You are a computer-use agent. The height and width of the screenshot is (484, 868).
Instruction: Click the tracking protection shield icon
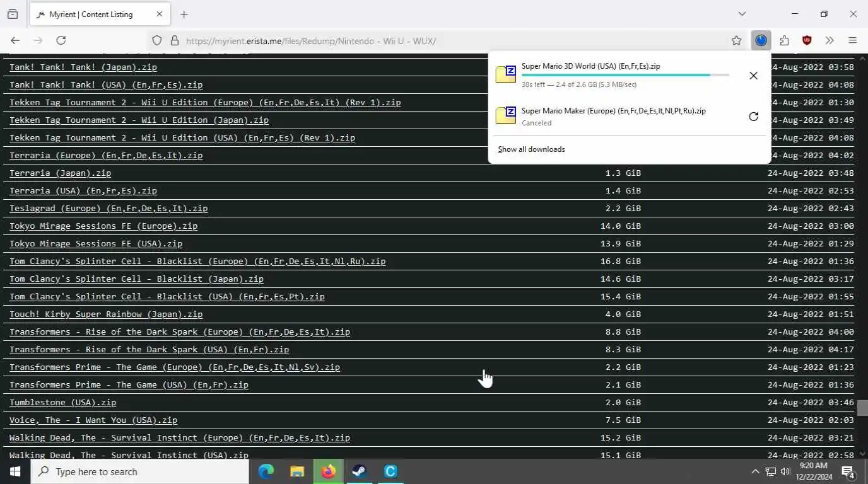pyautogui.click(x=157, y=41)
